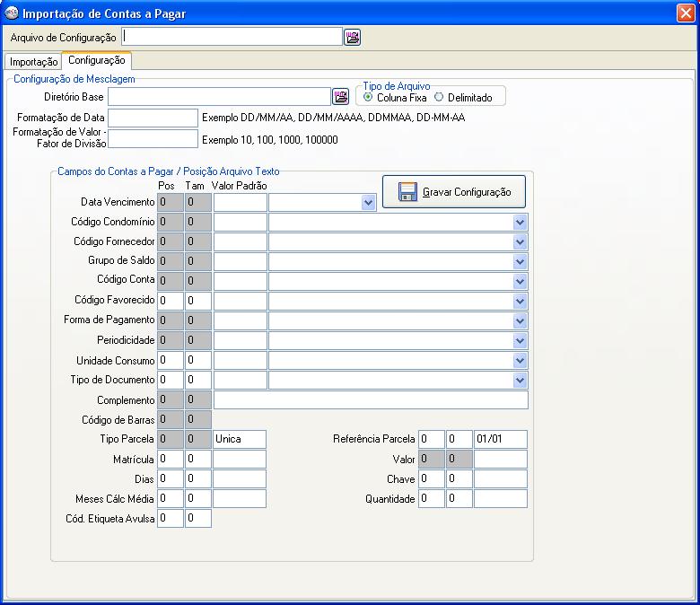The height and width of the screenshot is (605, 700).
Task: Click Tam field for Meses Cálc Média
Action: coord(197,498)
